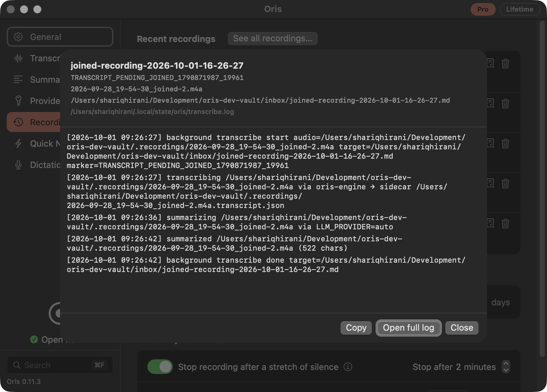The height and width of the screenshot is (392, 547).
Task: Change the Stop after 2 minutes stepper
Action: (506, 367)
